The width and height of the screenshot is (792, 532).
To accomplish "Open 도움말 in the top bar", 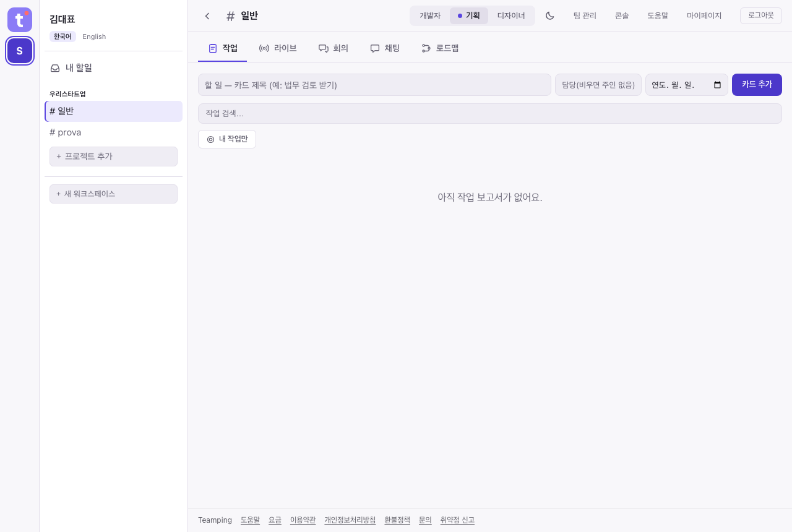I will coord(658,16).
